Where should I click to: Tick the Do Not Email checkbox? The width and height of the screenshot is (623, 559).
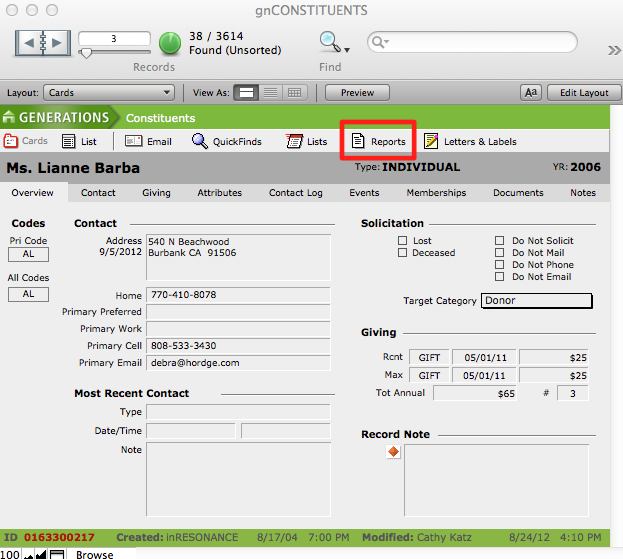tap(500, 277)
